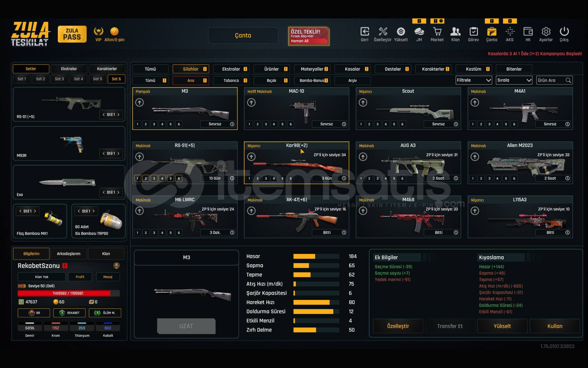588x368 pixels.
Task: Open the Sırala sort dropdown
Action: [514, 80]
